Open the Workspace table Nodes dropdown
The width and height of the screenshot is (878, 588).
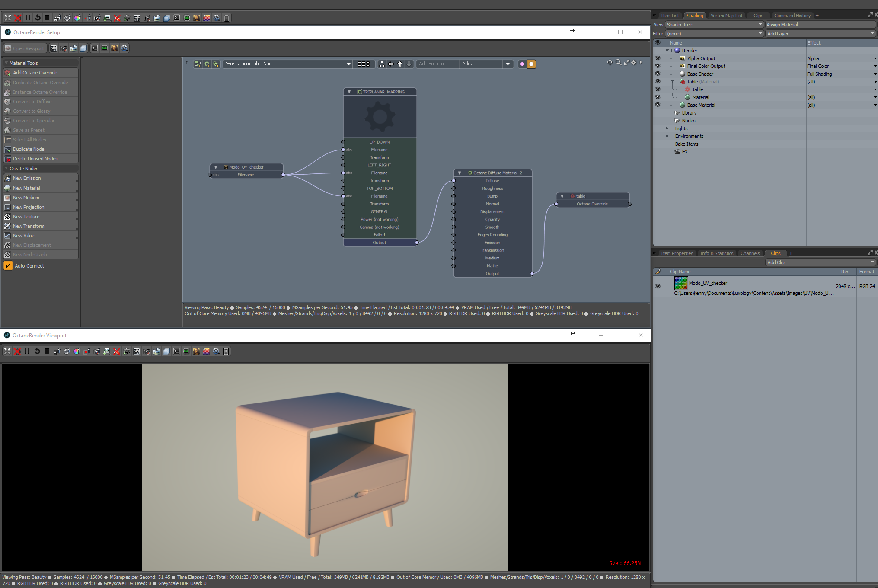(288, 64)
